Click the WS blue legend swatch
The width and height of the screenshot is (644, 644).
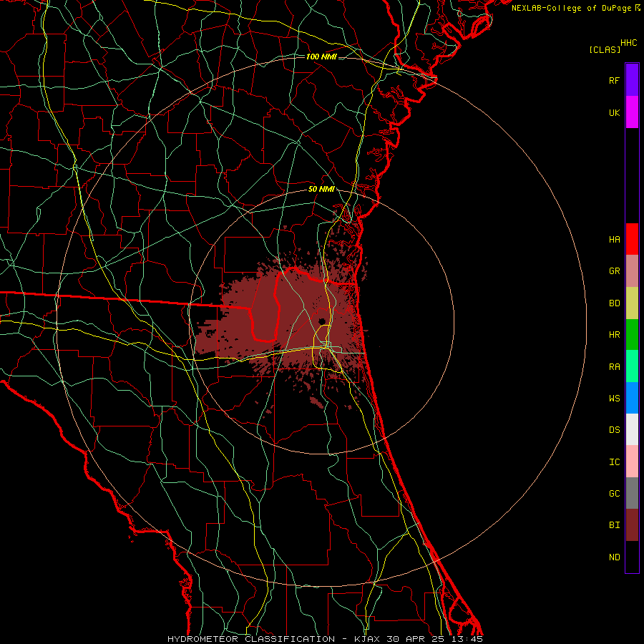coord(632,398)
